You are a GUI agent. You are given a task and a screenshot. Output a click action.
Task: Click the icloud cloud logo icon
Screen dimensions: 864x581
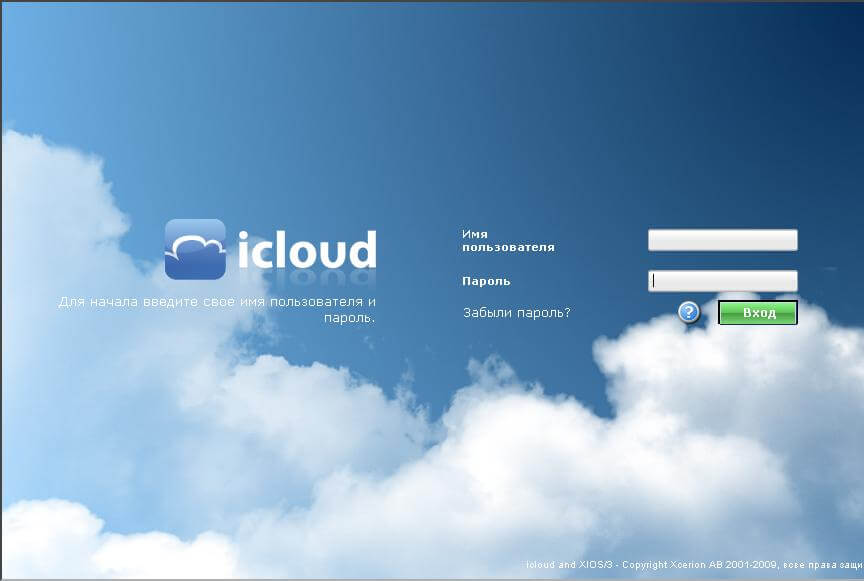195,249
